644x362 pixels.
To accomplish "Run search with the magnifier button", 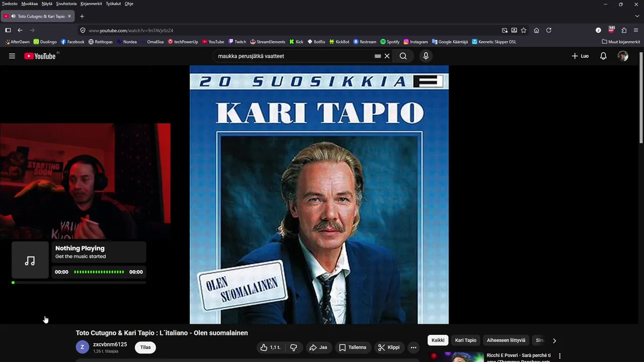I will pyautogui.click(x=403, y=56).
